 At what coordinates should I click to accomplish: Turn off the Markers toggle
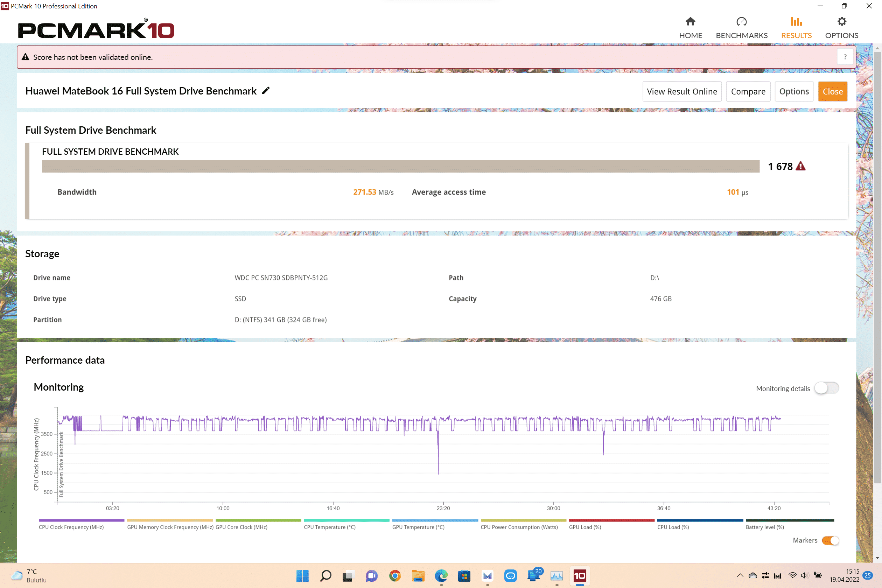pos(830,540)
